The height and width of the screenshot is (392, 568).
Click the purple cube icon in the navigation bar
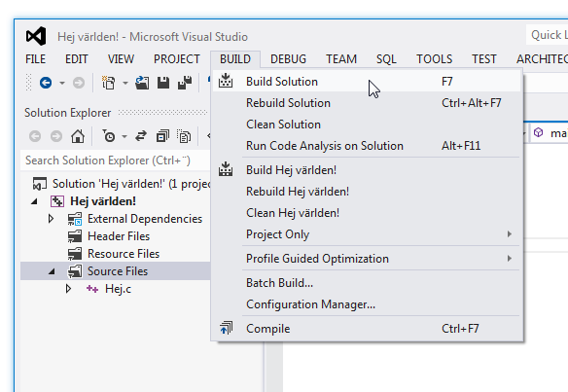(x=538, y=132)
